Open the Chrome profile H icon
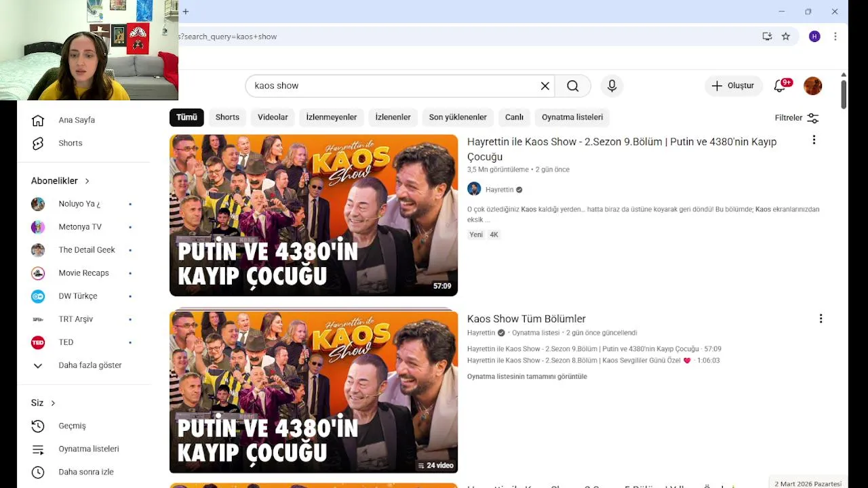This screenshot has height=488, width=868. [814, 37]
